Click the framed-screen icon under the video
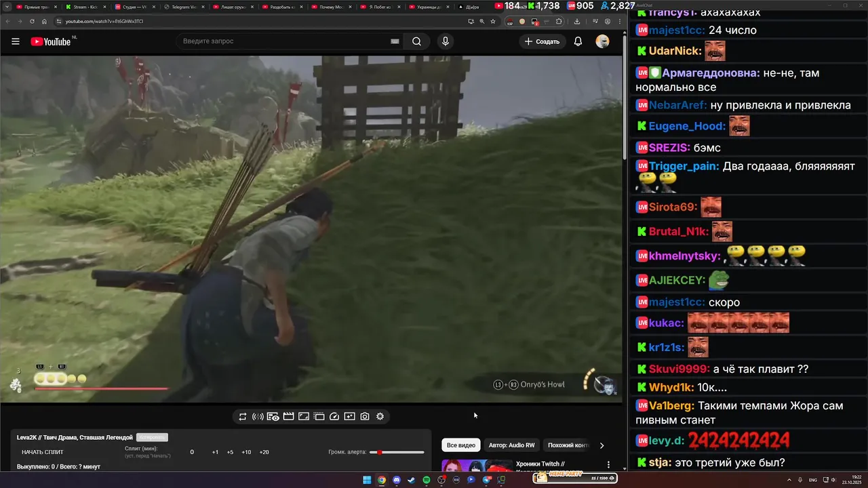The width and height of the screenshot is (868, 488). (304, 417)
